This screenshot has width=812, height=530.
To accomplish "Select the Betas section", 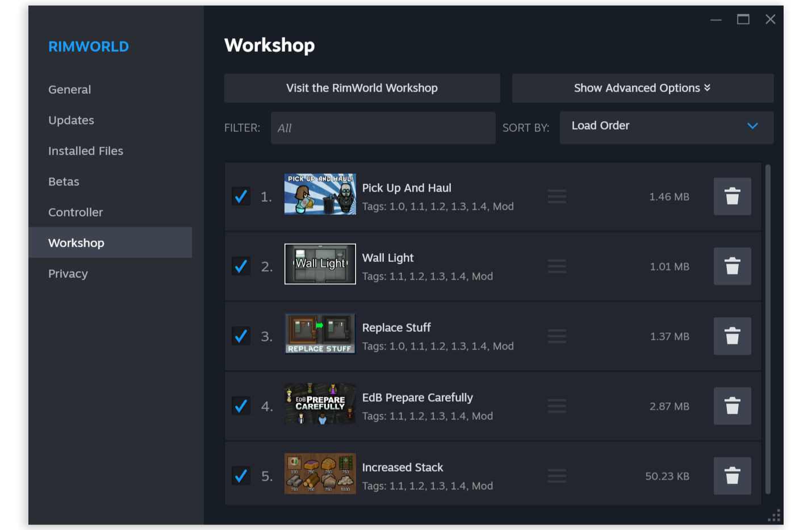I will point(110,182).
